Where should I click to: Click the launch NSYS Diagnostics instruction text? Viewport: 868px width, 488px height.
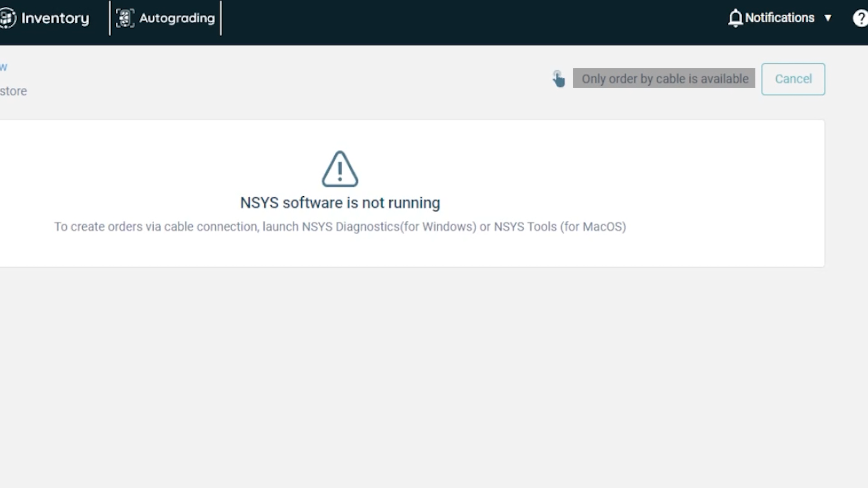click(340, 227)
